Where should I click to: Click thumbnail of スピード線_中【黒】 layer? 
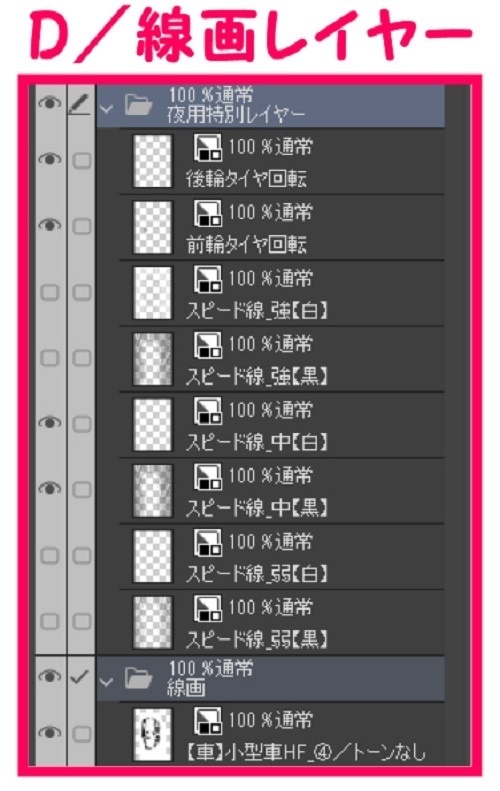pos(152,491)
